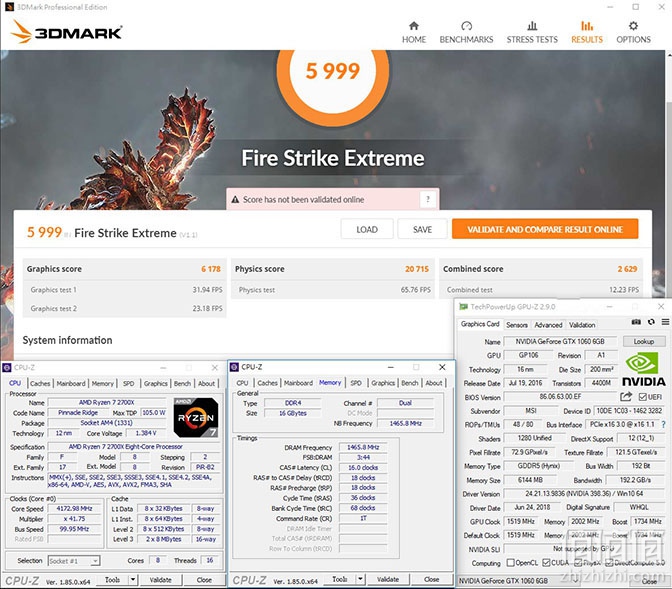Go to the 3DMark Home icon
672x589 pixels.
tap(414, 26)
